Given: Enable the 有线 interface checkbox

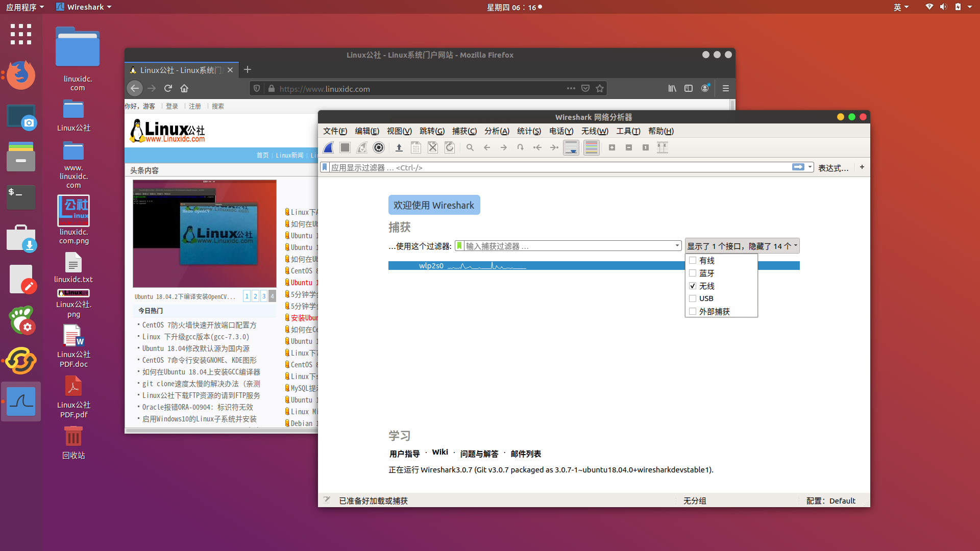Looking at the screenshot, I should (x=693, y=260).
